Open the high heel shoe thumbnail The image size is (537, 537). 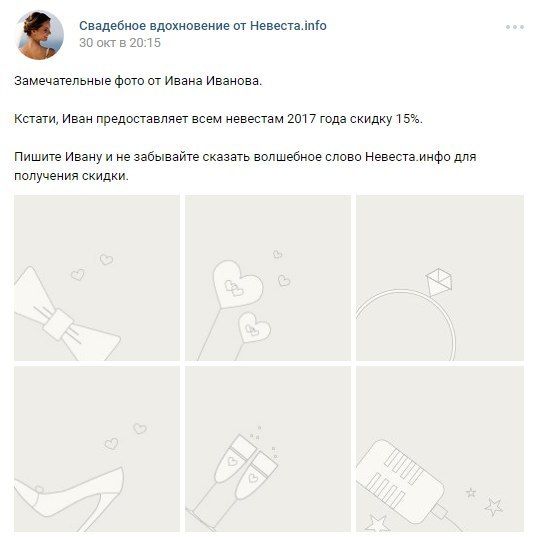coord(97,449)
